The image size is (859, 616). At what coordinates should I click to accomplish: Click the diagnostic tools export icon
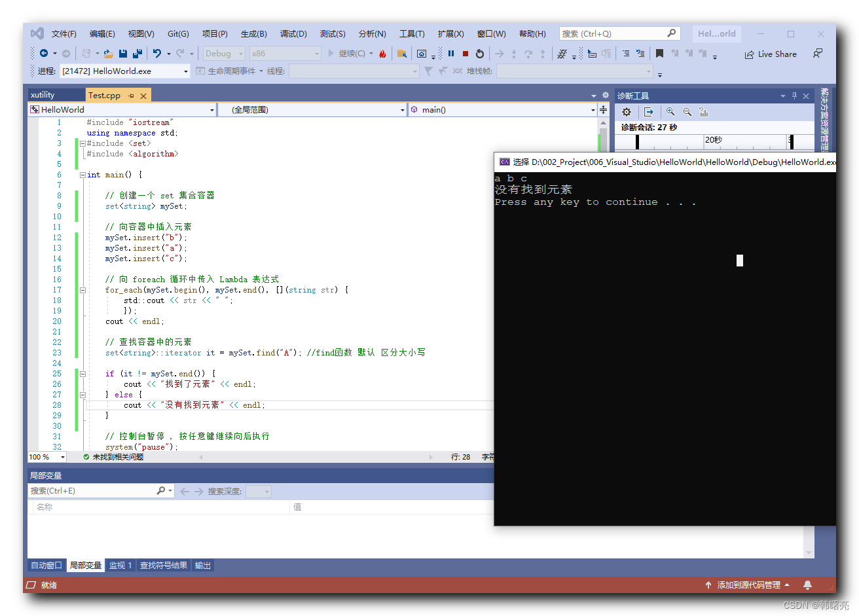(x=648, y=112)
